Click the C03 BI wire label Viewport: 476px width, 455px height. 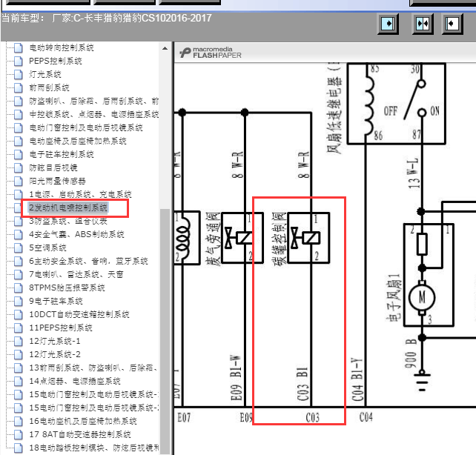click(x=303, y=384)
